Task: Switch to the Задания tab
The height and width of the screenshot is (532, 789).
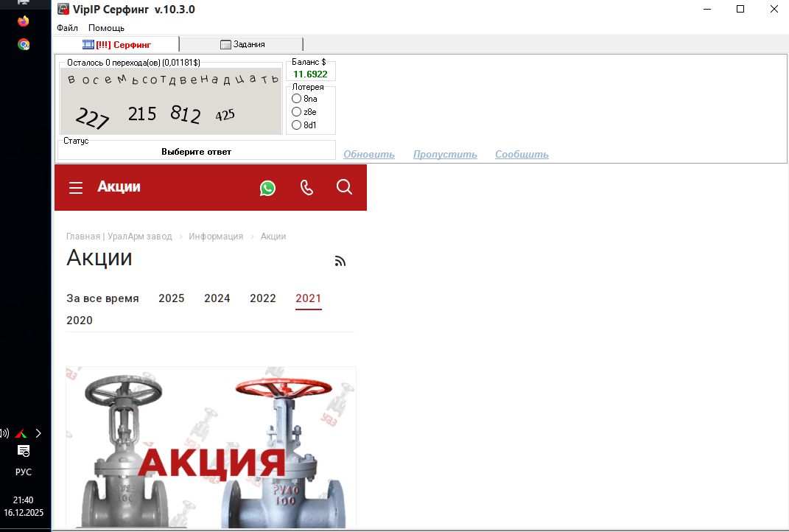Action: point(242,44)
